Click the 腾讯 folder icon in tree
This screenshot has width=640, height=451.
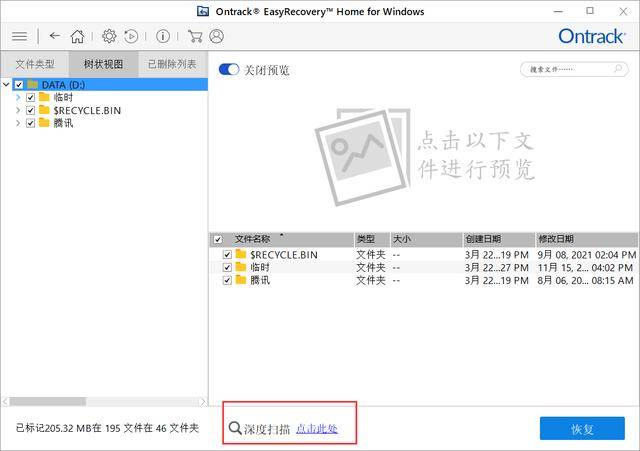(x=44, y=123)
